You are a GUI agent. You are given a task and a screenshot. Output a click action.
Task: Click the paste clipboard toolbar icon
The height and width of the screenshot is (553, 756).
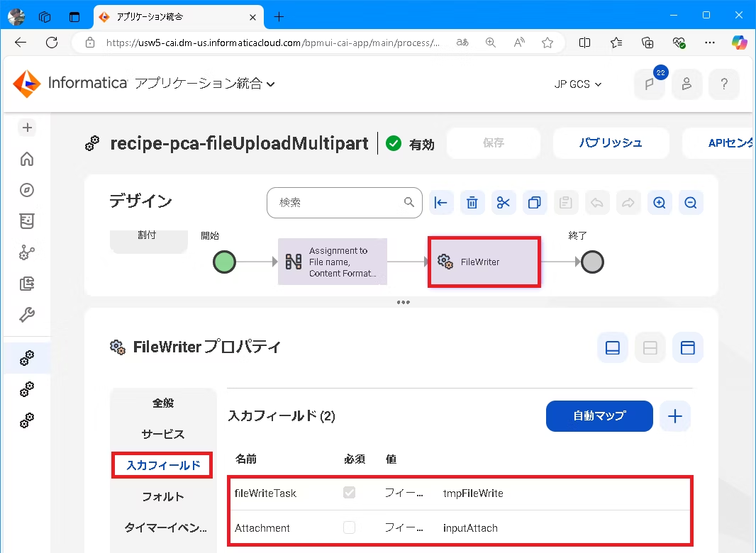(x=565, y=203)
